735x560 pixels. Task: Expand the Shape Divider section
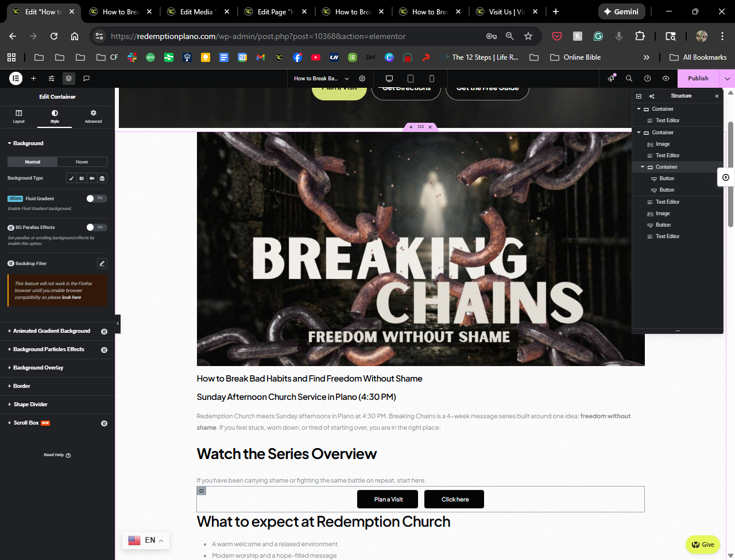coord(30,405)
